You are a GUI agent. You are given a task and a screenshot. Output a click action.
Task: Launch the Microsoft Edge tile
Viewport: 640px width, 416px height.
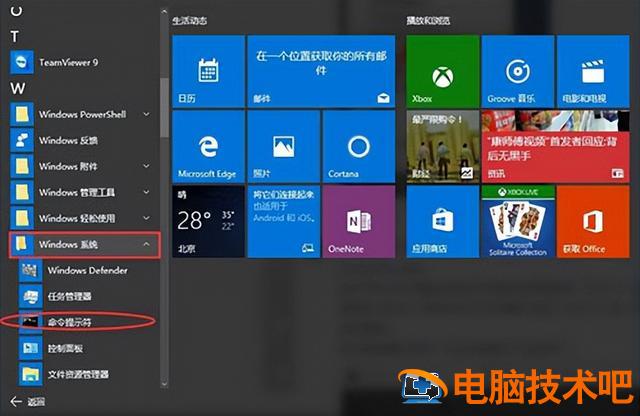click(209, 147)
